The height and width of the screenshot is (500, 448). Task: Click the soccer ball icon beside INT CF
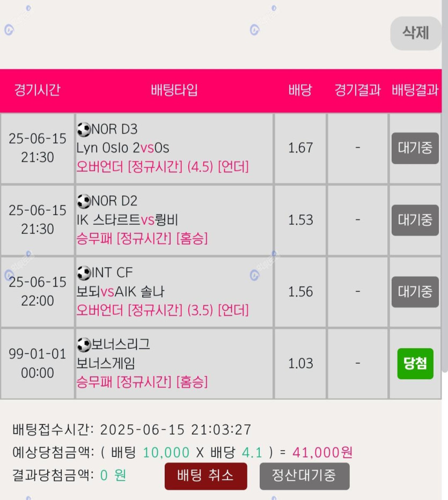tap(84, 273)
